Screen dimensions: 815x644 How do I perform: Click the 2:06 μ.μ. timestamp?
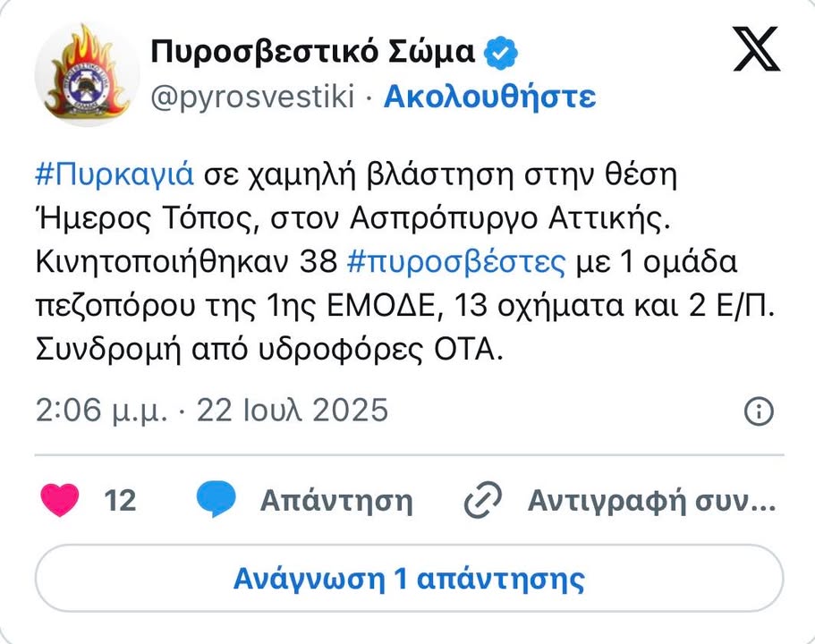tap(103, 411)
